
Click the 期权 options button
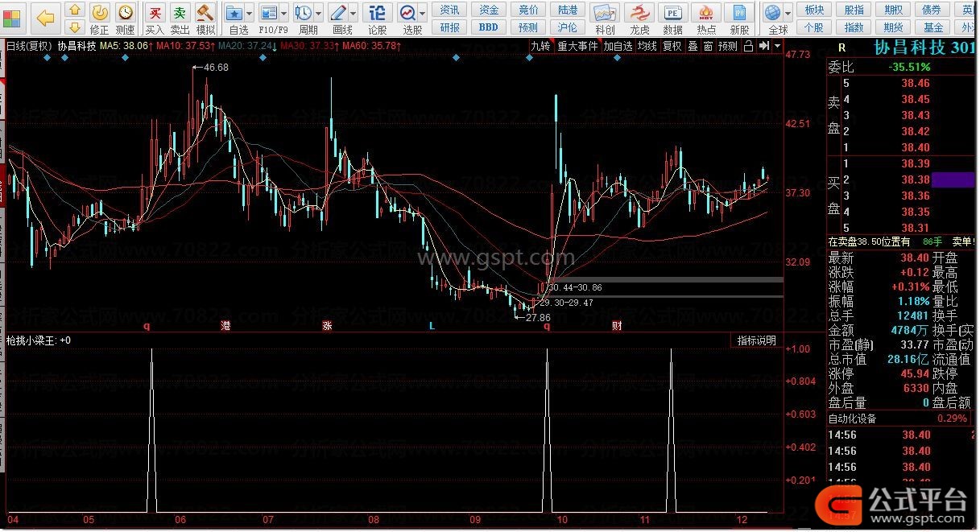pos(893,10)
